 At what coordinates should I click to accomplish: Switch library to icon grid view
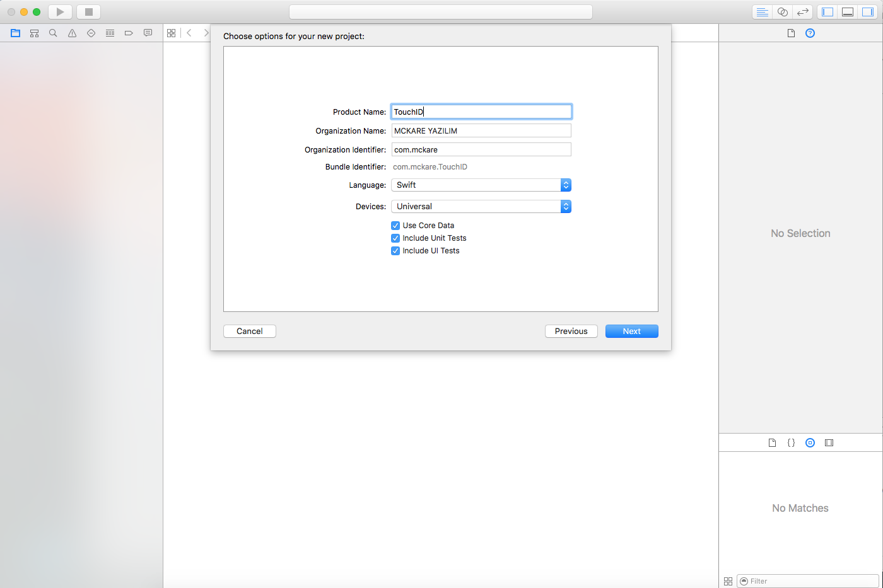[x=728, y=581]
